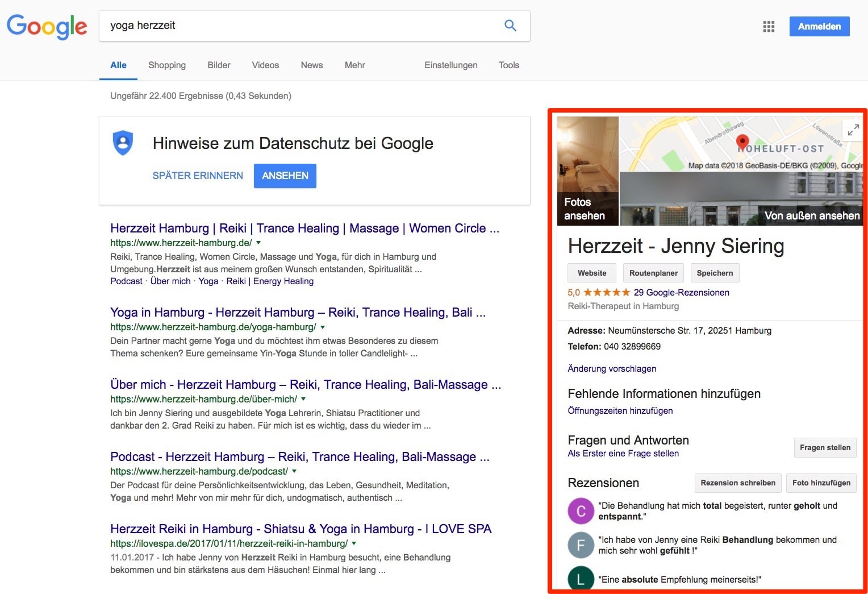
Task: Click Foto hinzufügen button
Action: 821,483
